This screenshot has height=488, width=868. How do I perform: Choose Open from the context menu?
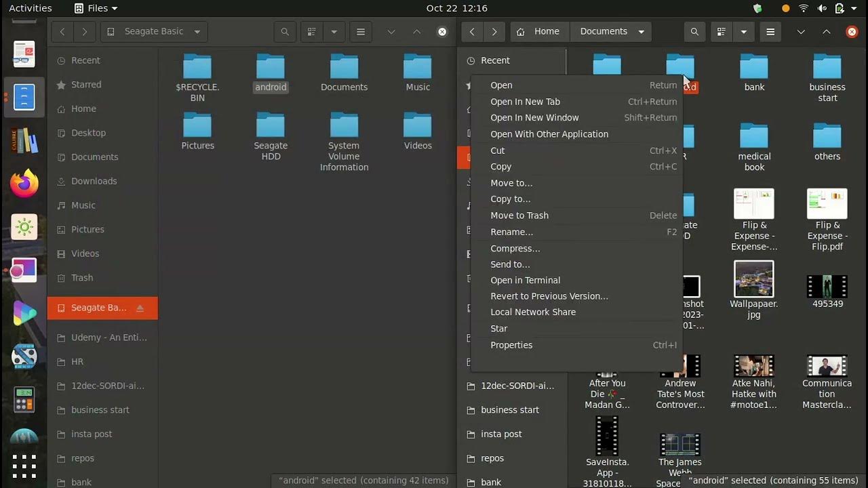(x=576, y=85)
